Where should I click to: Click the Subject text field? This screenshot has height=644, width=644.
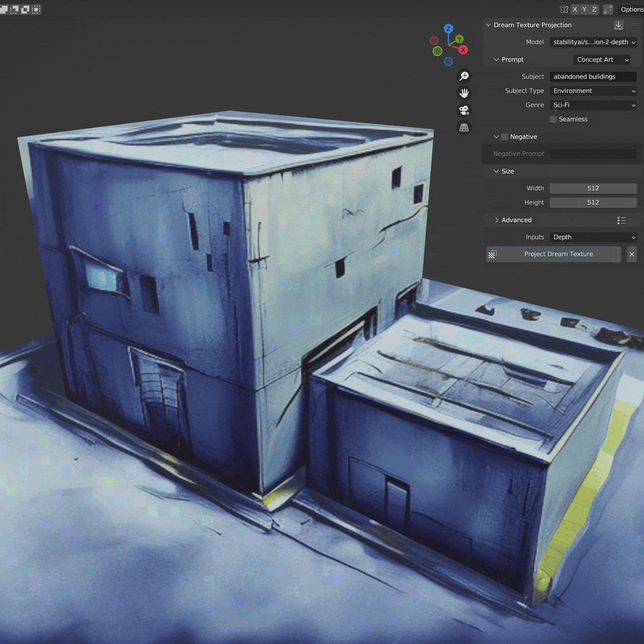coord(593,77)
